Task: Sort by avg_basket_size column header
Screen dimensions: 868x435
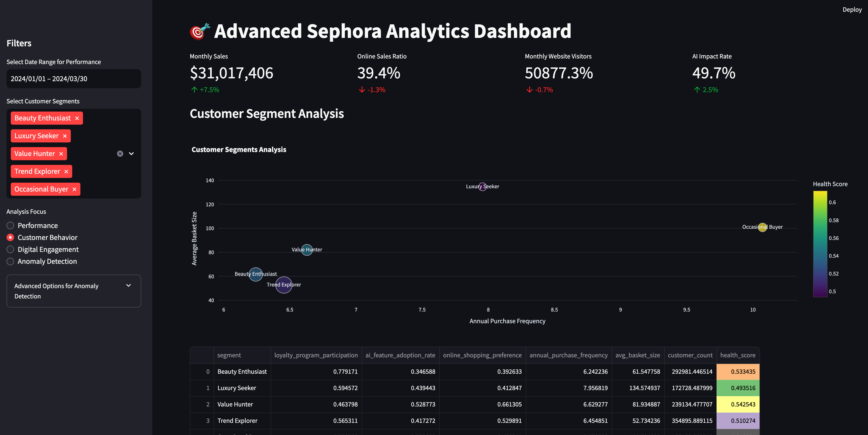Action: pyautogui.click(x=638, y=355)
